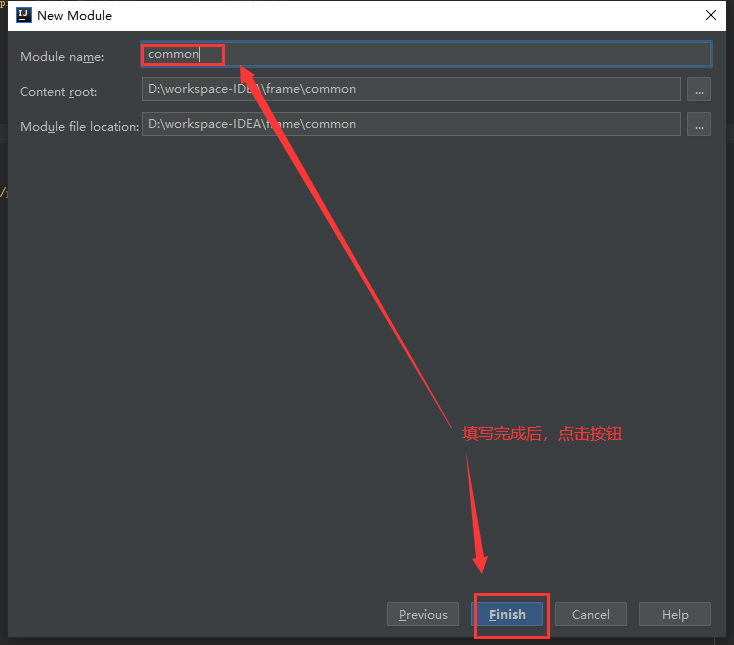Open browse dialog for Module file location
Viewport: 734px width, 645px height.
[699, 124]
